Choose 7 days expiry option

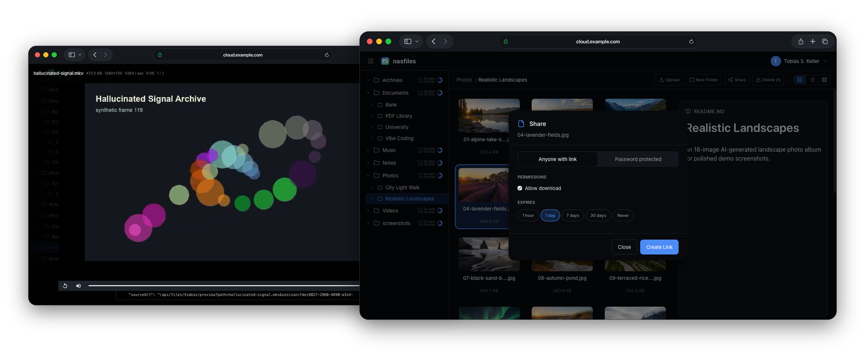click(573, 215)
